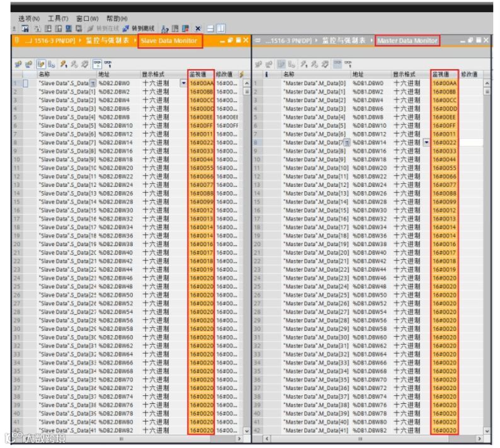This screenshot has width=500, height=448.
Task: Toggle advanced settings columns in Slave Data Monitor
Action: (52, 64)
